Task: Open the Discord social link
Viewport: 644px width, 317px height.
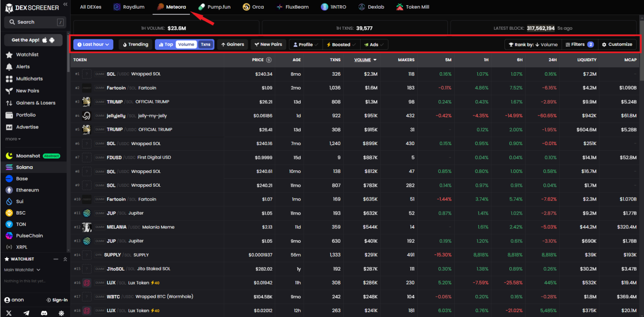Action: click(44, 313)
